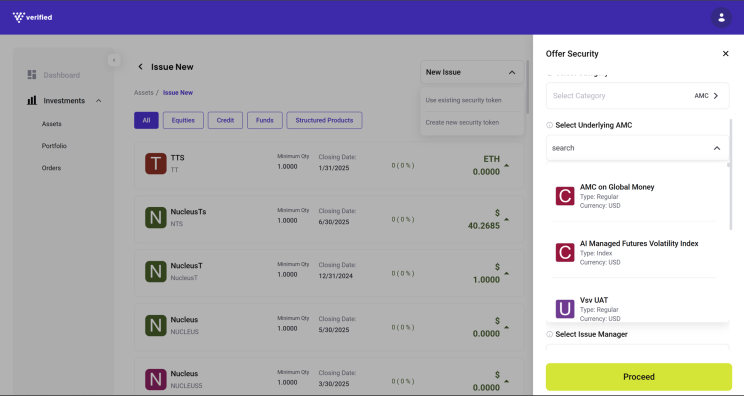Viewport: 744px width, 396px height.
Task: Click the Verified logo in header
Action: click(32, 18)
